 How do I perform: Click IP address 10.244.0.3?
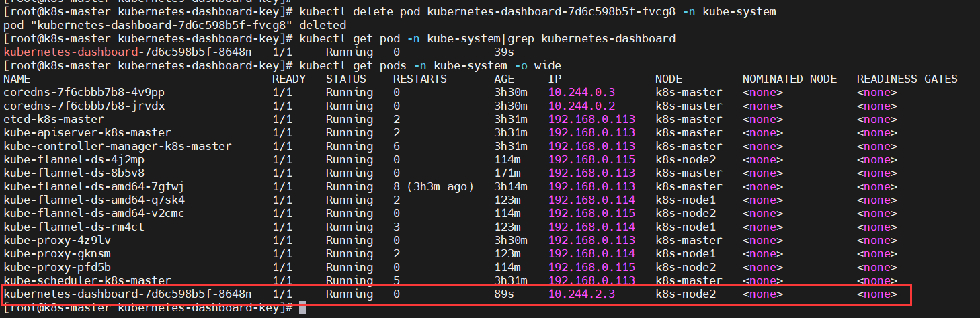point(581,92)
